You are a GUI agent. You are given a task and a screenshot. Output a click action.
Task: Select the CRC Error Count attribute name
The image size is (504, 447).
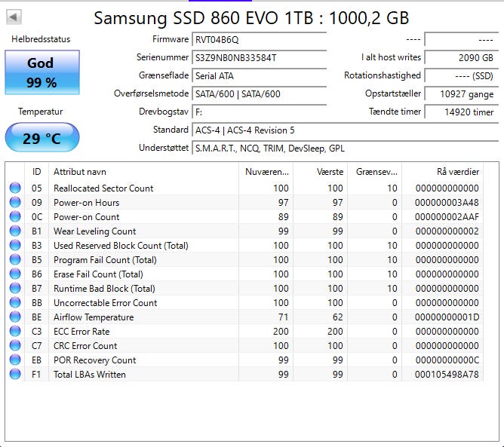85,346
